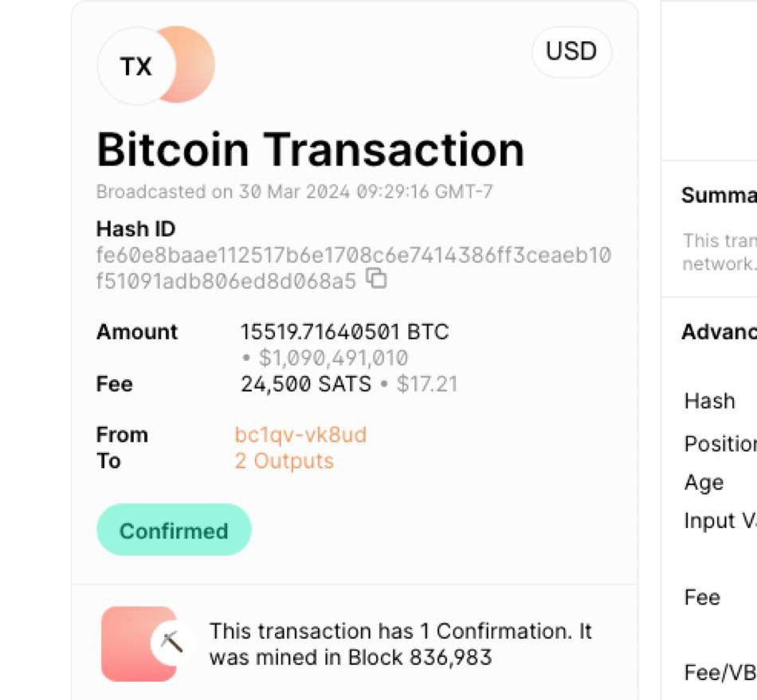Click the pickaxe mining icon
The width and height of the screenshot is (757, 700).
tap(171, 642)
